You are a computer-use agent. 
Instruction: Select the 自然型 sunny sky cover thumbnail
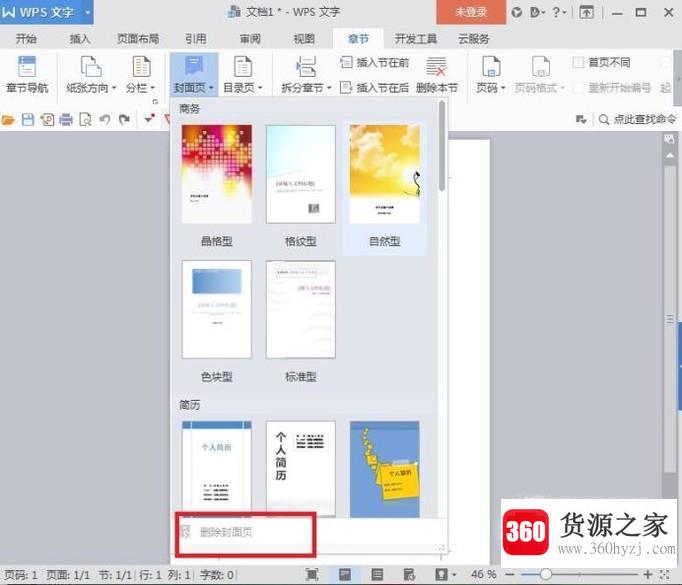coord(384,174)
